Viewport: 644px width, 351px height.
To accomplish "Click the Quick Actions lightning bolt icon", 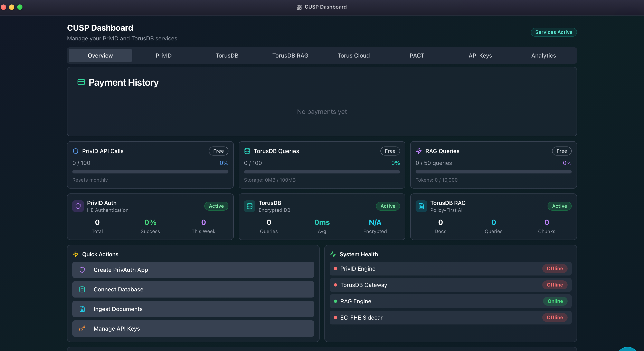I will (x=76, y=254).
